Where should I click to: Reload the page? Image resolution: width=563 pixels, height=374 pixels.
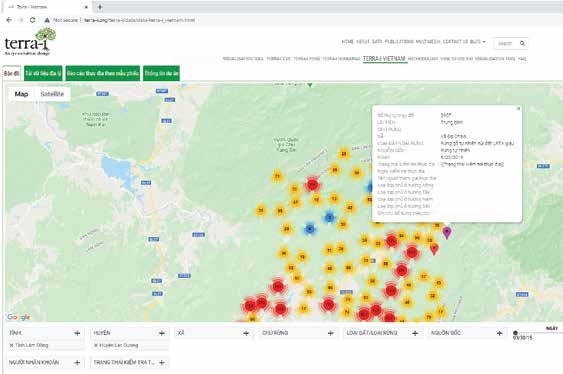click(x=32, y=20)
